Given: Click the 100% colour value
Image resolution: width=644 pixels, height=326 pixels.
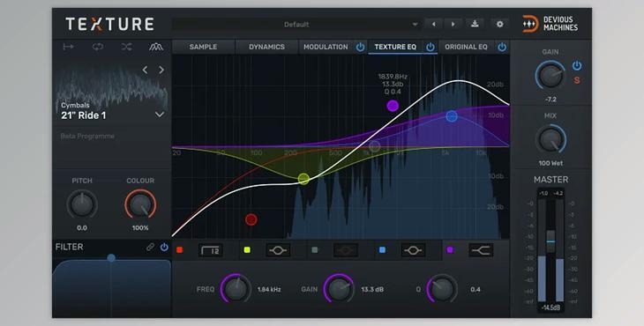Looking at the screenshot, I should coord(140,227).
